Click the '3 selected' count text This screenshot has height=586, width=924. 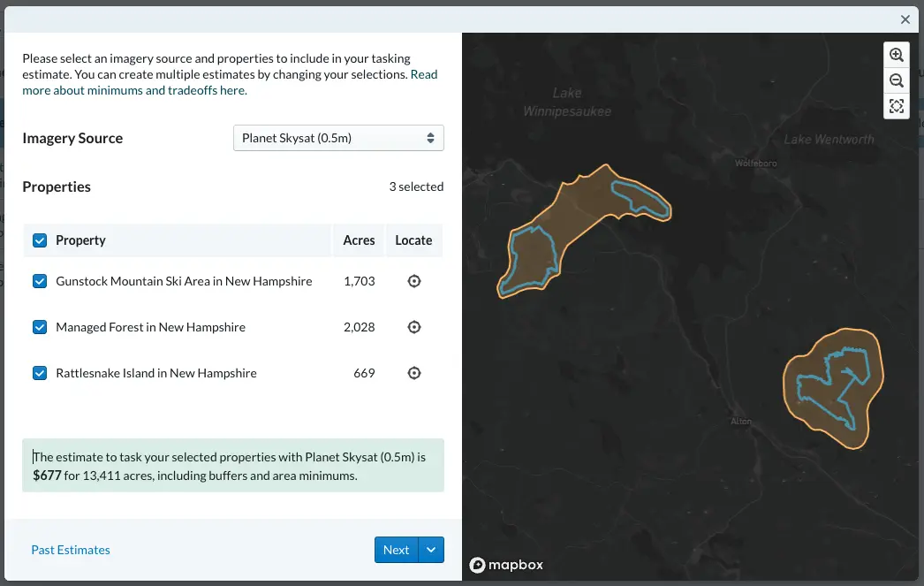click(x=416, y=186)
